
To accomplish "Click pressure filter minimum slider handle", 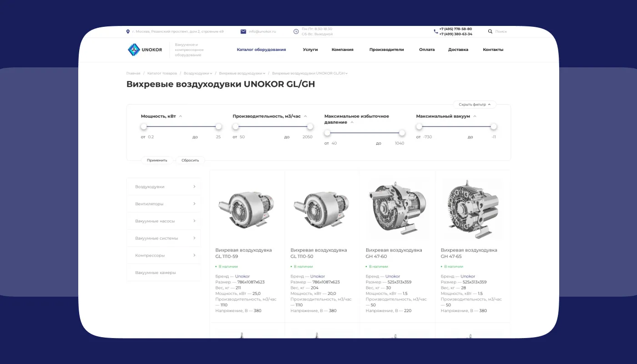I will pos(327,133).
